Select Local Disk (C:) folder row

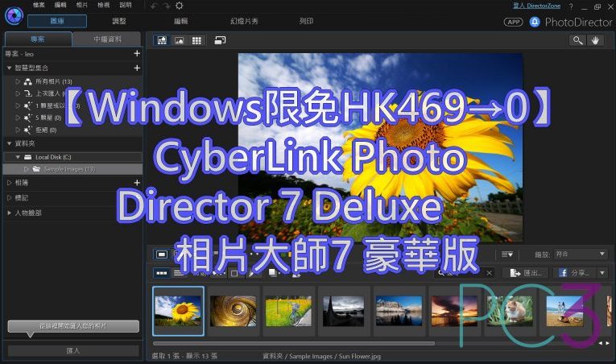(72, 157)
